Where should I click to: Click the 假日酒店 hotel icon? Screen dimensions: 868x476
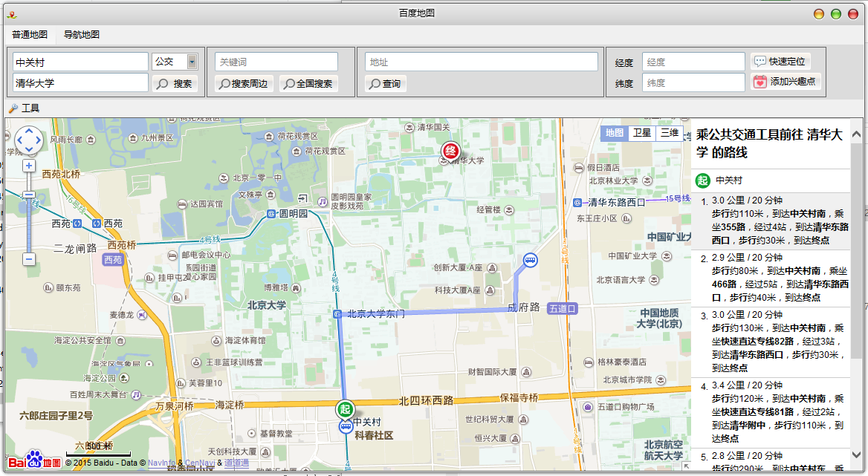579,168
